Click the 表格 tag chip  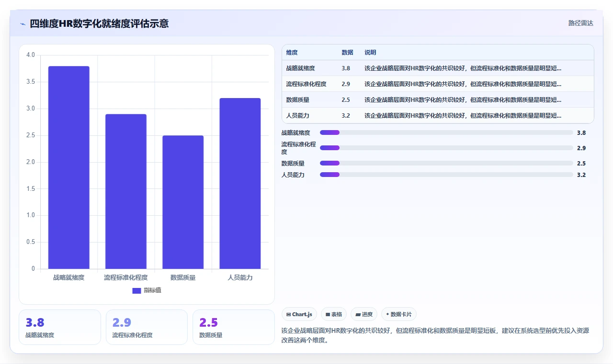(334, 314)
